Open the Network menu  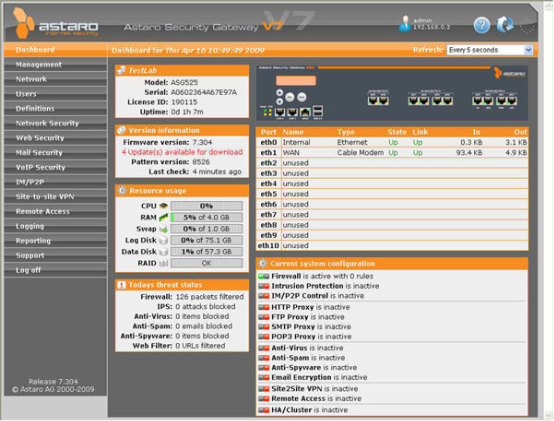[55, 79]
